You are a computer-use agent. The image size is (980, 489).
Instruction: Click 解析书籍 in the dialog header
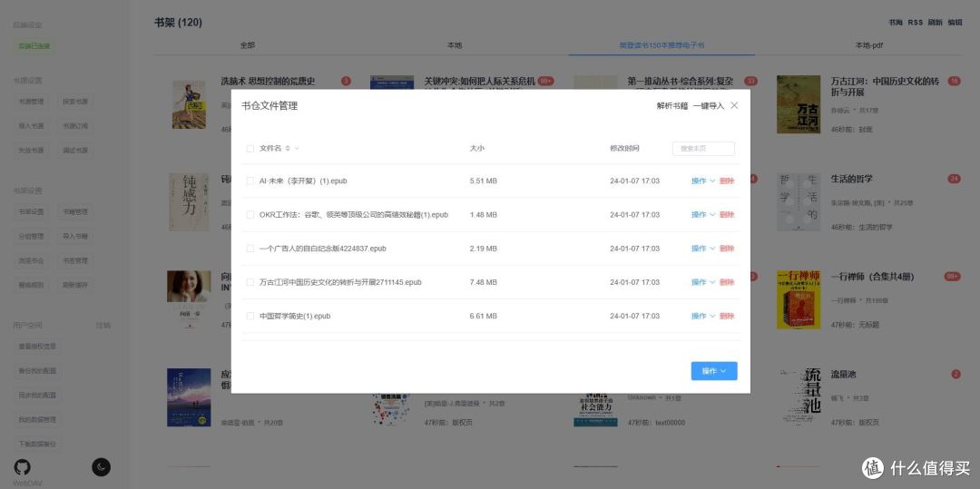(x=671, y=106)
